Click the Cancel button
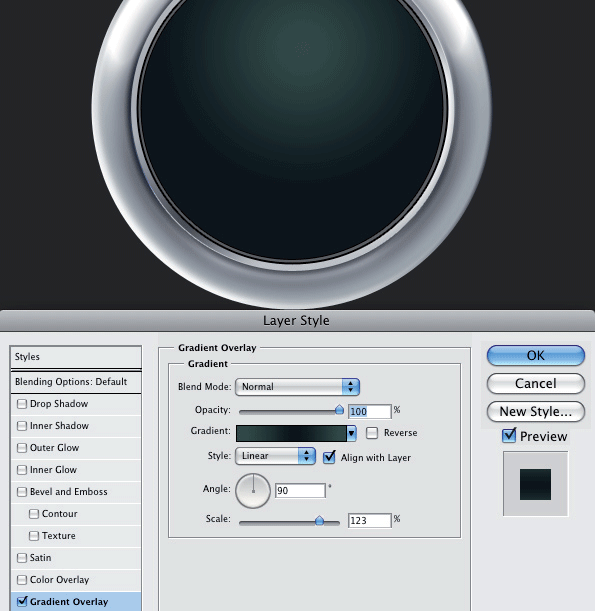Screen dimensions: 595x611 (x=536, y=383)
